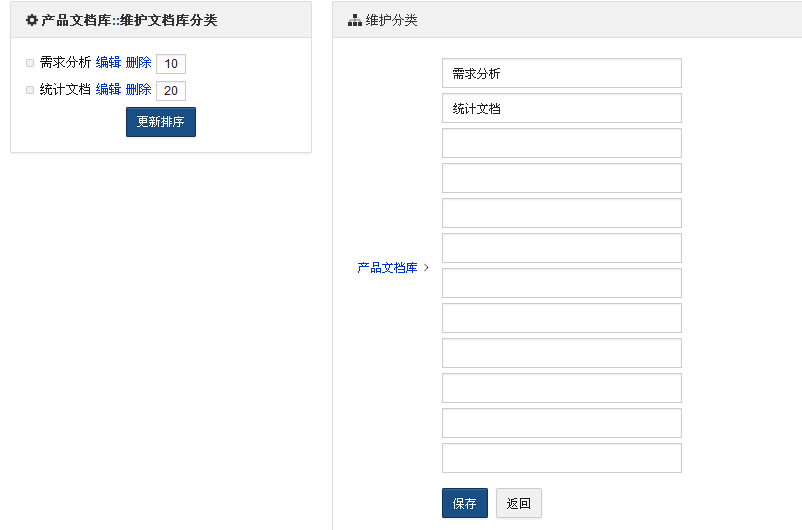802x530 pixels.
Task: Click the 统计文档 category name field
Action: (561, 108)
